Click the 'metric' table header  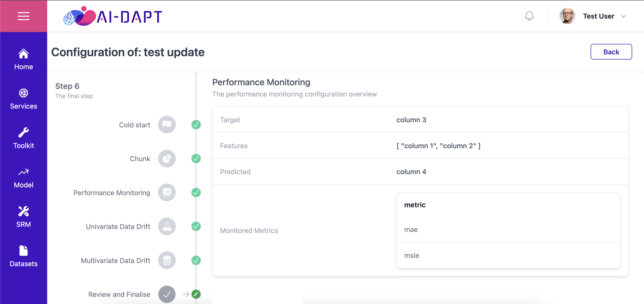tap(415, 205)
